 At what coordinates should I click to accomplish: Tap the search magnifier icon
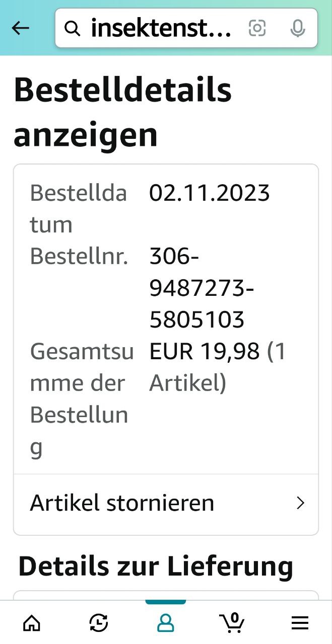pos(73,29)
